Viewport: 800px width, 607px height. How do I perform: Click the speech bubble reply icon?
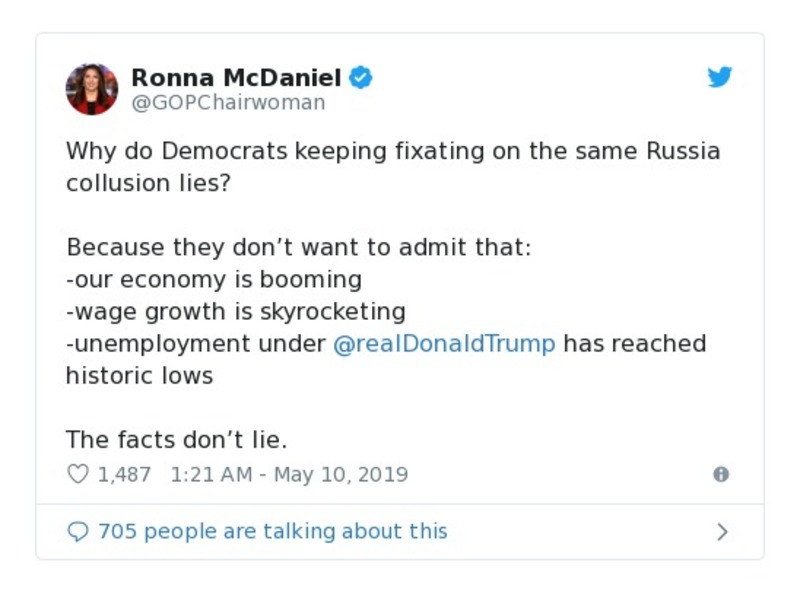pos(77,532)
